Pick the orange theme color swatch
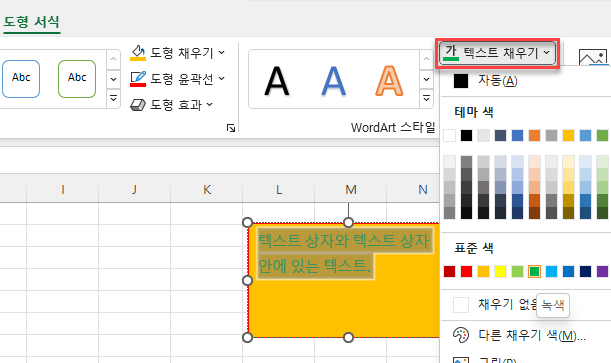Image resolution: width=611 pixels, height=363 pixels. 534,136
